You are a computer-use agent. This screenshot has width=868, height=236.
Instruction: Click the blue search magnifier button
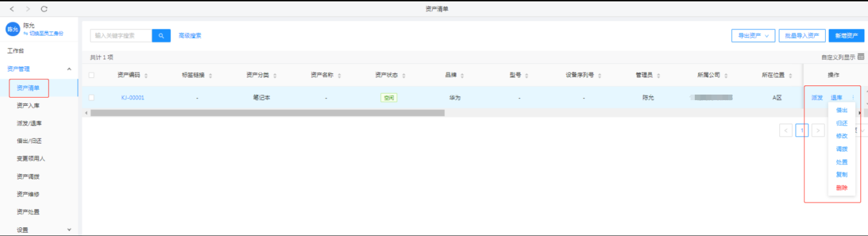[x=161, y=36]
